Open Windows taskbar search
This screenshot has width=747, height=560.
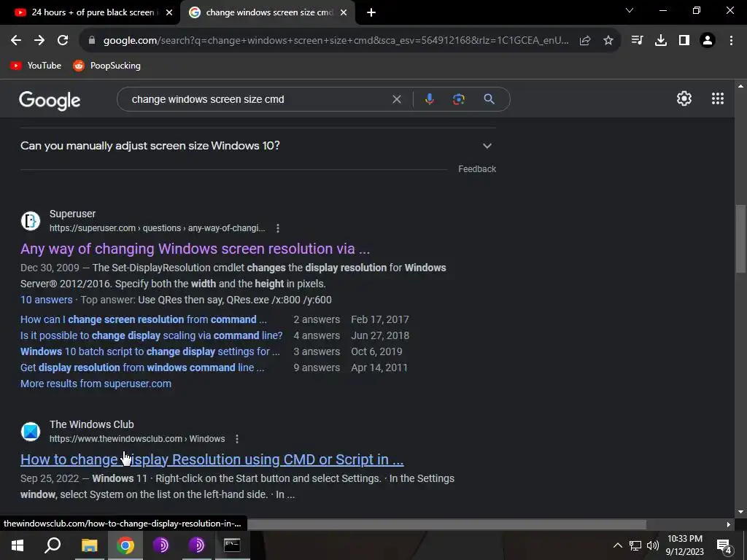tap(53, 545)
